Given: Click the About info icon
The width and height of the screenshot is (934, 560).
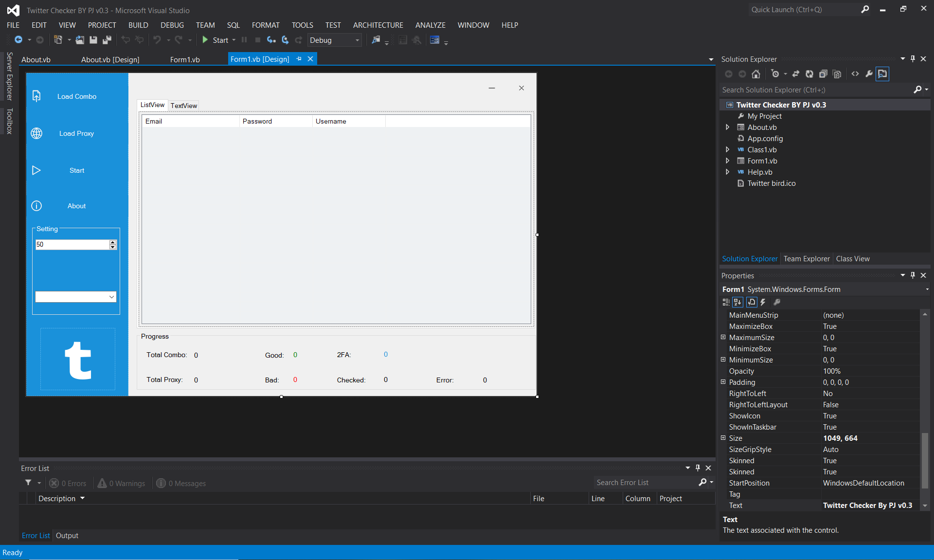Looking at the screenshot, I should pos(36,206).
